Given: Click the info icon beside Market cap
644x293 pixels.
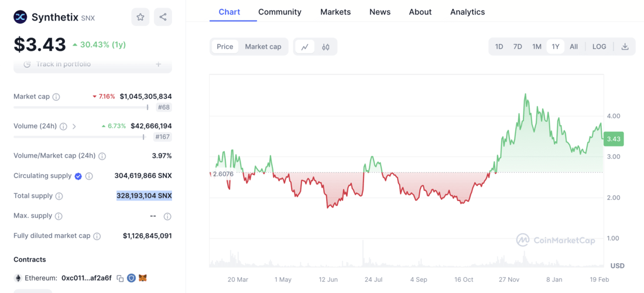Looking at the screenshot, I should 56,97.
